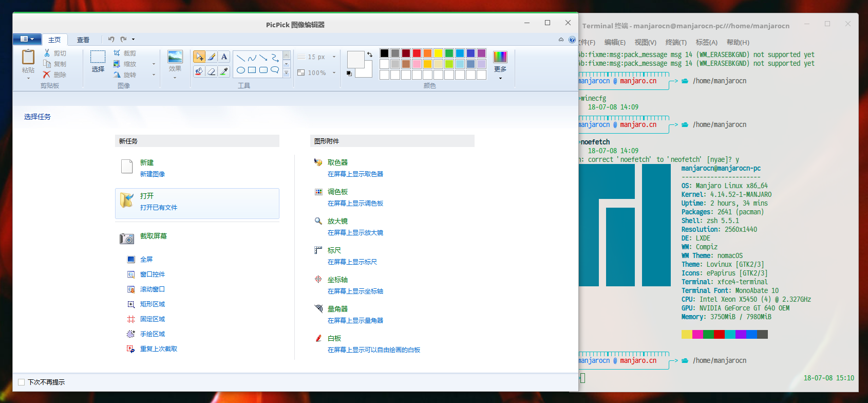
Task: Expand the quick access toolbar customize arrow
Action: coord(134,39)
